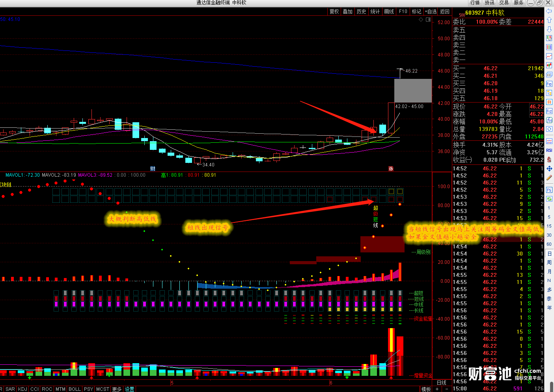Screen dimensions: 554x392
Task: Select the 30-minute period
Action: pyautogui.click(x=549, y=235)
